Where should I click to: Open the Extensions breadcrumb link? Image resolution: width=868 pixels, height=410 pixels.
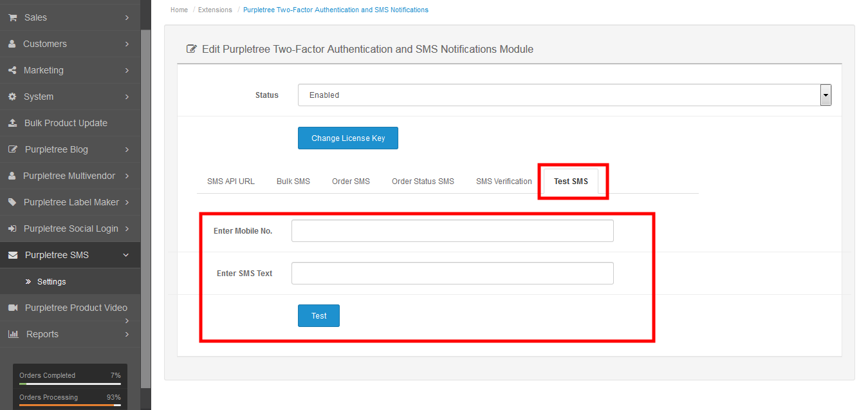click(215, 10)
